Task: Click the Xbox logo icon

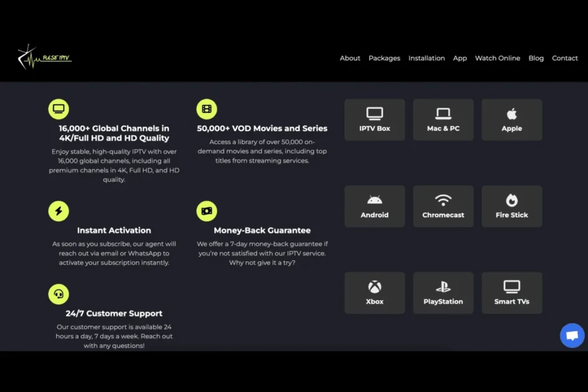Action: [375, 287]
